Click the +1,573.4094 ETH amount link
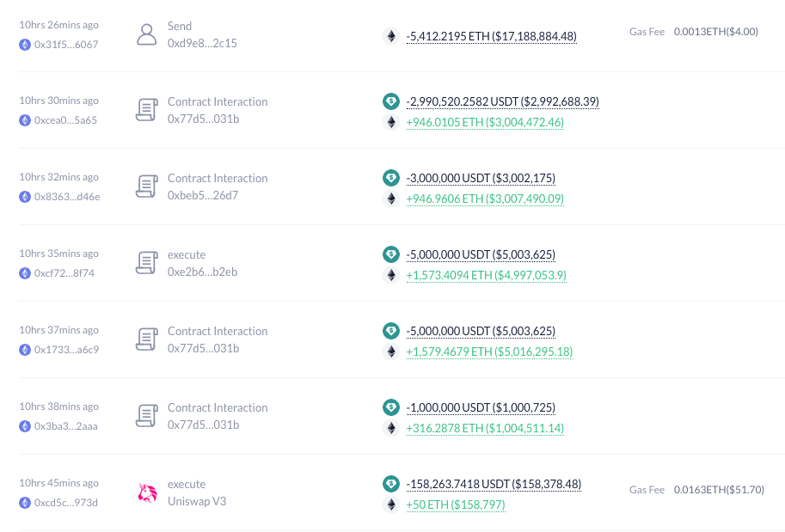 coord(486,275)
